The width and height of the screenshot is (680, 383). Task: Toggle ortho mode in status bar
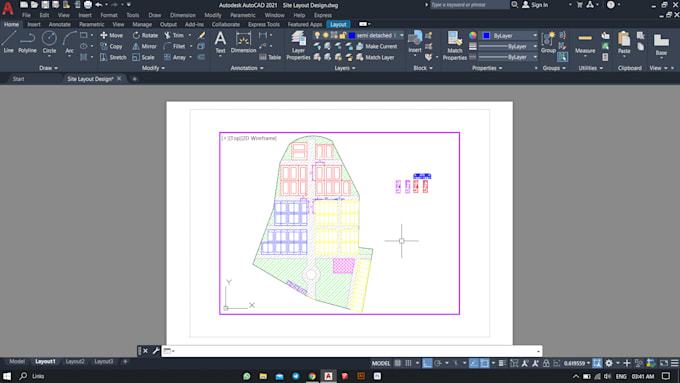427,363
